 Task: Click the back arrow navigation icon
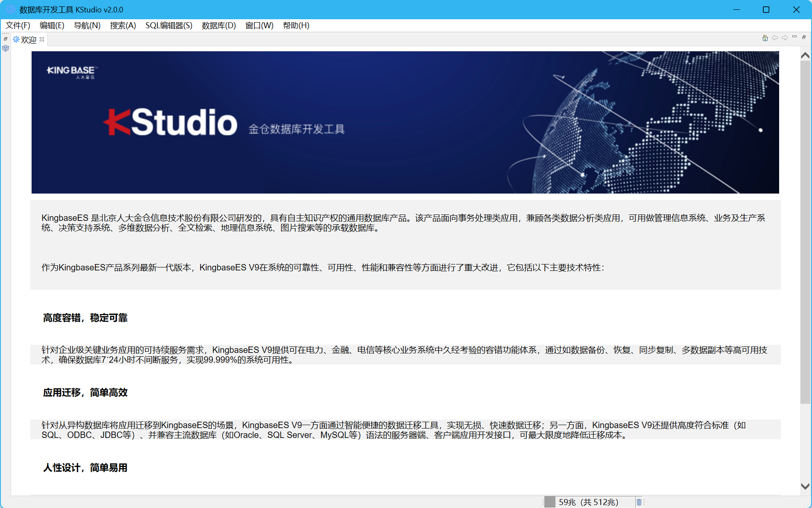775,38
